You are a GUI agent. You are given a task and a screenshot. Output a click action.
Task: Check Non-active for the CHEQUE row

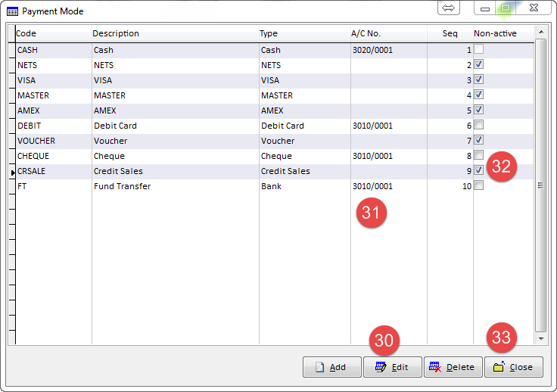pos(479,155)
